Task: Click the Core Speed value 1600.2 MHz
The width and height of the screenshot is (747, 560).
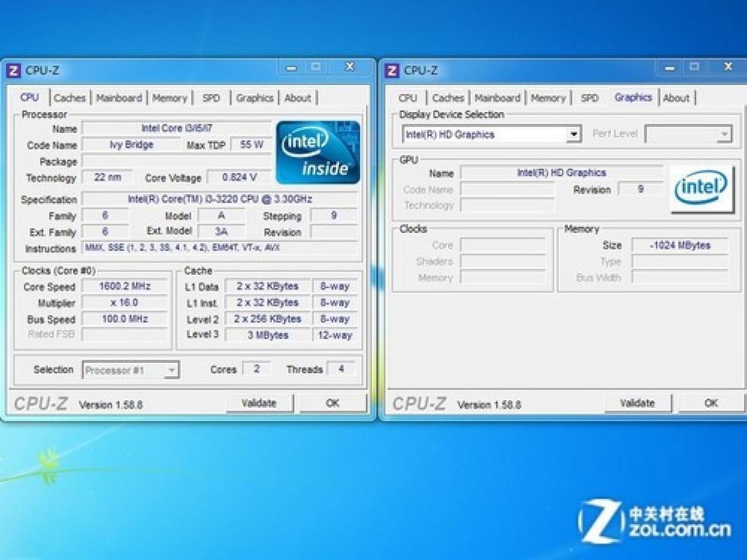Action: 124,286
